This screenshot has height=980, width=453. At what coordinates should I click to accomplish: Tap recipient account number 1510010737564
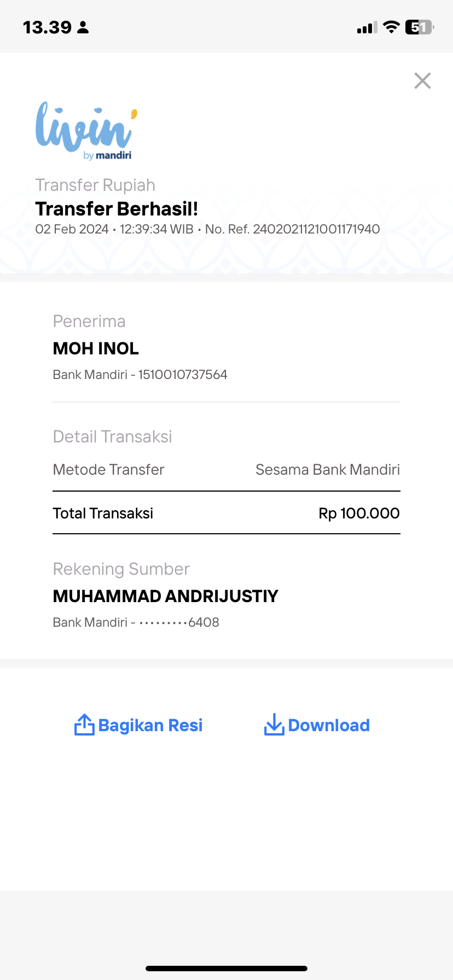click(183, 375)
